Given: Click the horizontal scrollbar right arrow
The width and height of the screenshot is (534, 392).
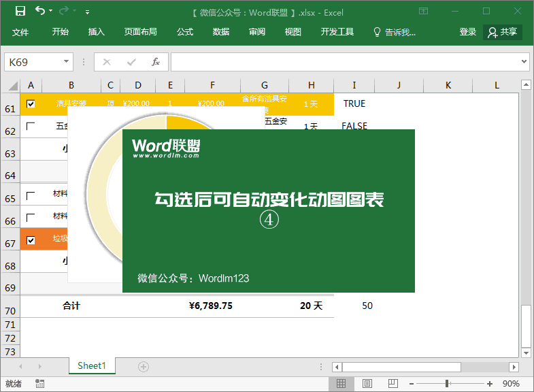Looking at the screenshot, I should point(514,367).
